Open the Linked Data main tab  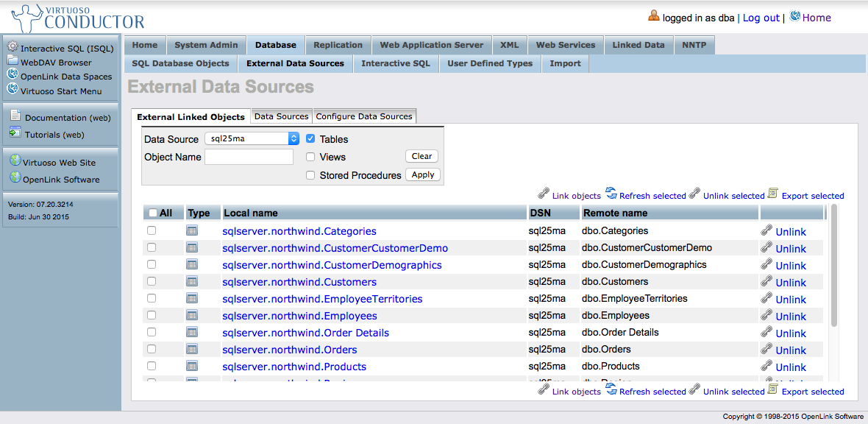pyautogui.click(x=638, y=45)
